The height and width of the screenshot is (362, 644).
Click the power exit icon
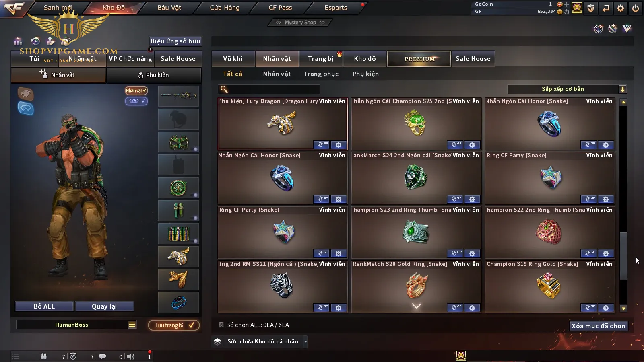[x=636, y=8]
